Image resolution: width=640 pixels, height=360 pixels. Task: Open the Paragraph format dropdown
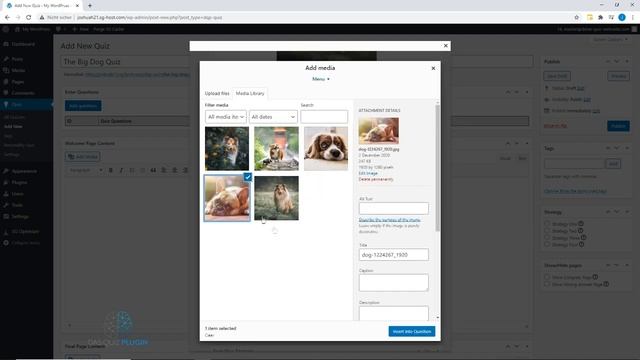pos(86,170)
